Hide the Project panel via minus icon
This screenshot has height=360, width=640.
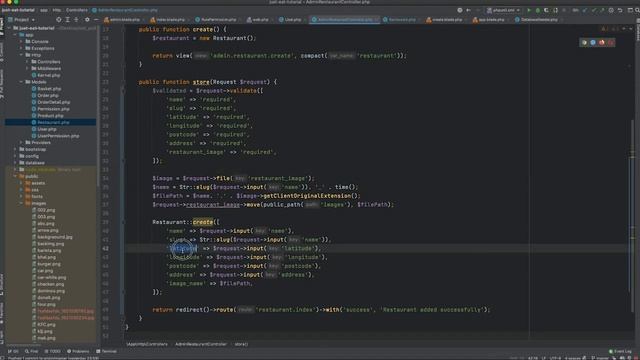click(x=96, y=20)
